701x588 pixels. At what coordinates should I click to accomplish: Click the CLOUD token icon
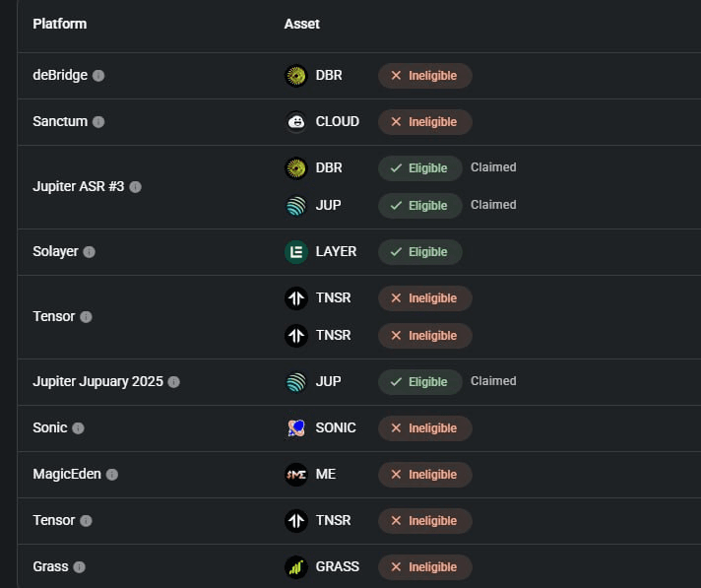click(x=296, y=121)
